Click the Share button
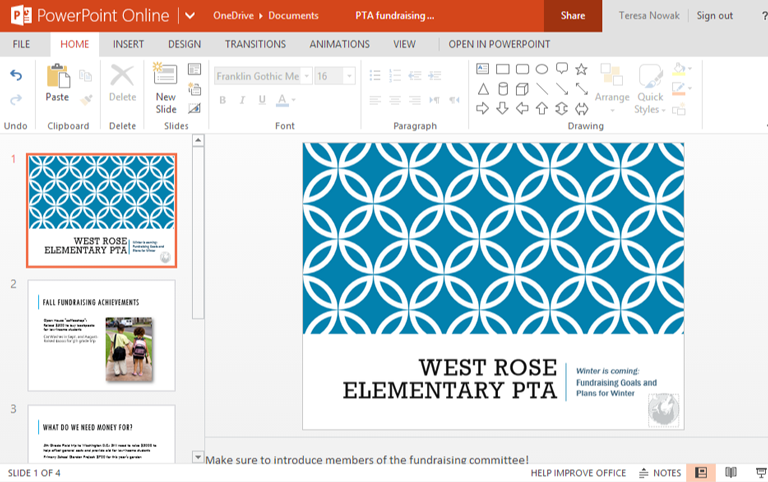This screenshot has width=768, height=482. (573, 16)
